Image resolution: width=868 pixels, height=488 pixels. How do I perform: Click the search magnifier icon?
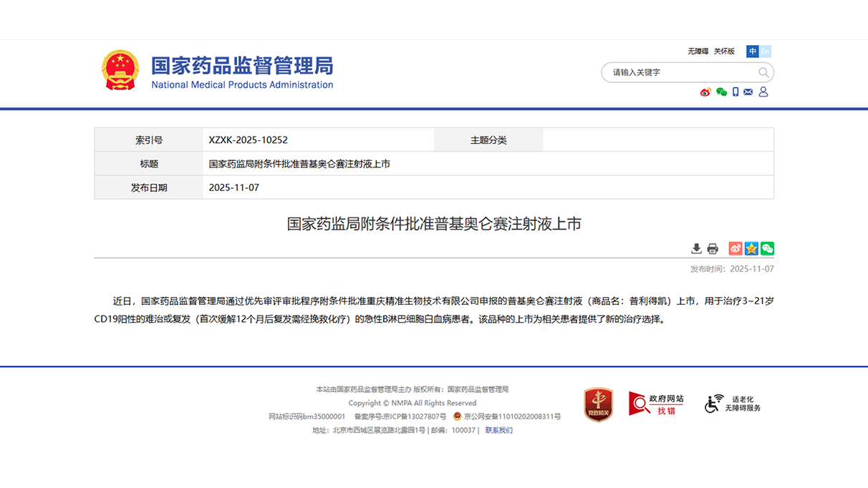[x=763, y=72]
